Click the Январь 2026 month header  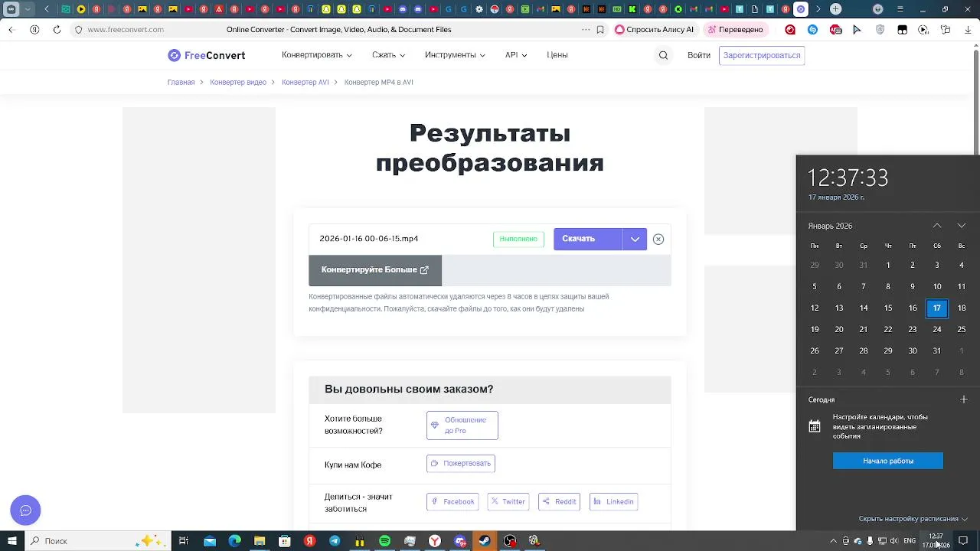coord(831,226)
